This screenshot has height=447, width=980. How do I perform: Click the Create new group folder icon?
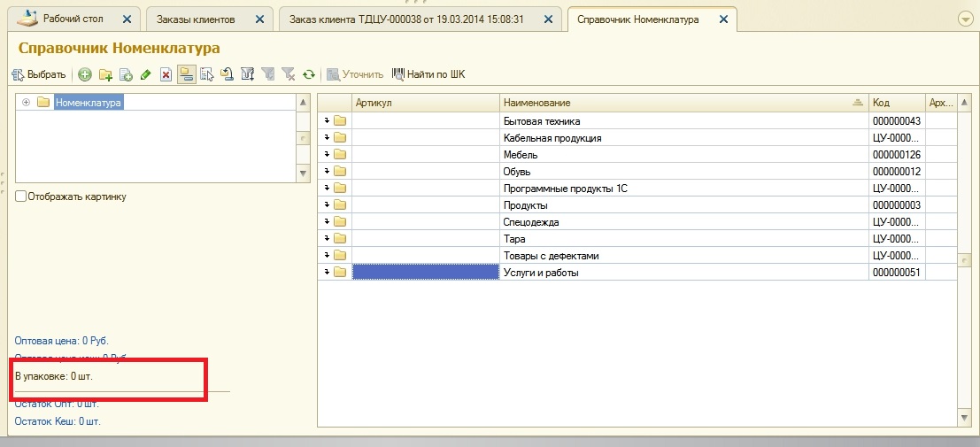coord(105,75)
